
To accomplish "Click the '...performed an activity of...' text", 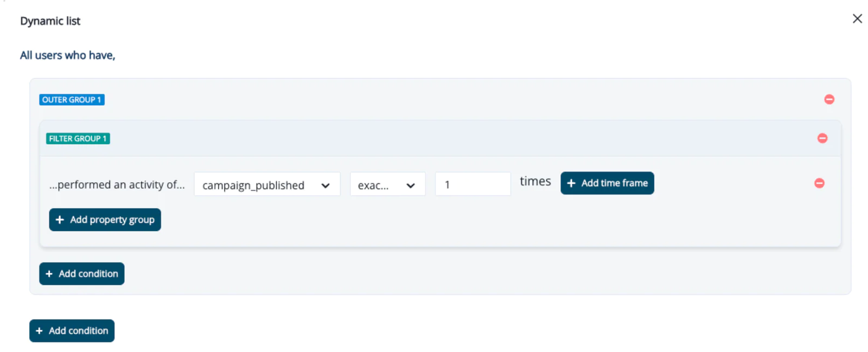I will 117,184.
